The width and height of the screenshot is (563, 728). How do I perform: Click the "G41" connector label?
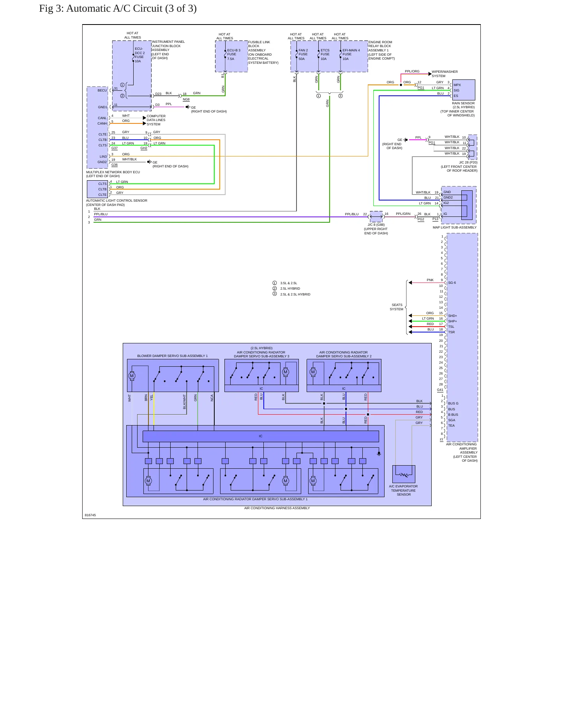[440, 390]
